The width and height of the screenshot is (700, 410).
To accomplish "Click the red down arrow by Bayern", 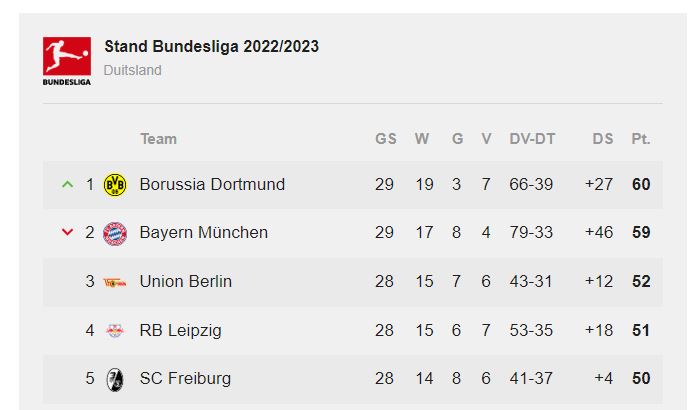I will pyautogui.click(x=67, y=233).
